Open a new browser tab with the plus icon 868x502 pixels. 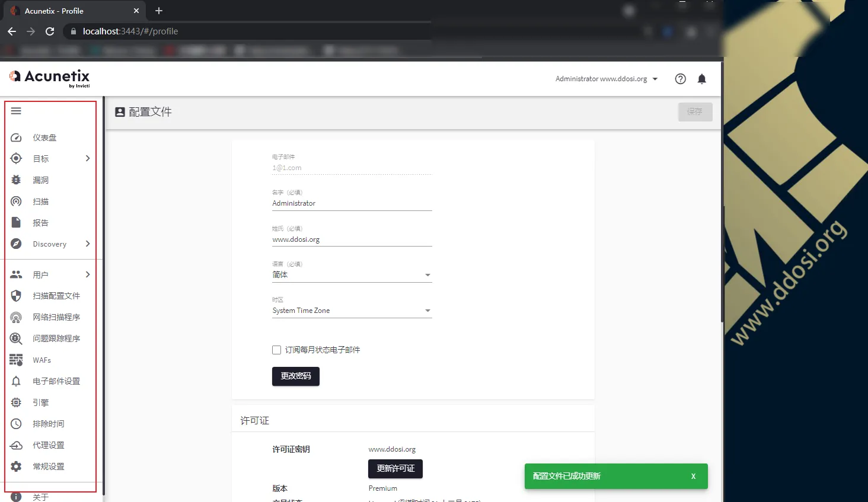(159, 11)
